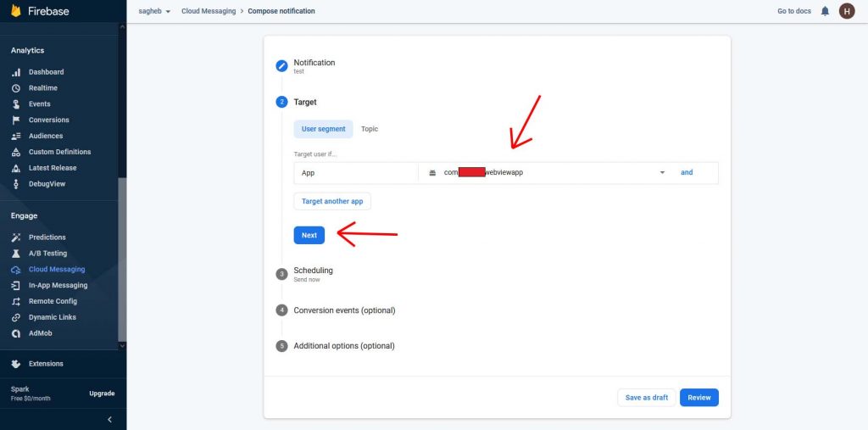The width and height of the screenshot is (868, 430).
Task: Switch to the Topic tab
Action: (370, 129)
